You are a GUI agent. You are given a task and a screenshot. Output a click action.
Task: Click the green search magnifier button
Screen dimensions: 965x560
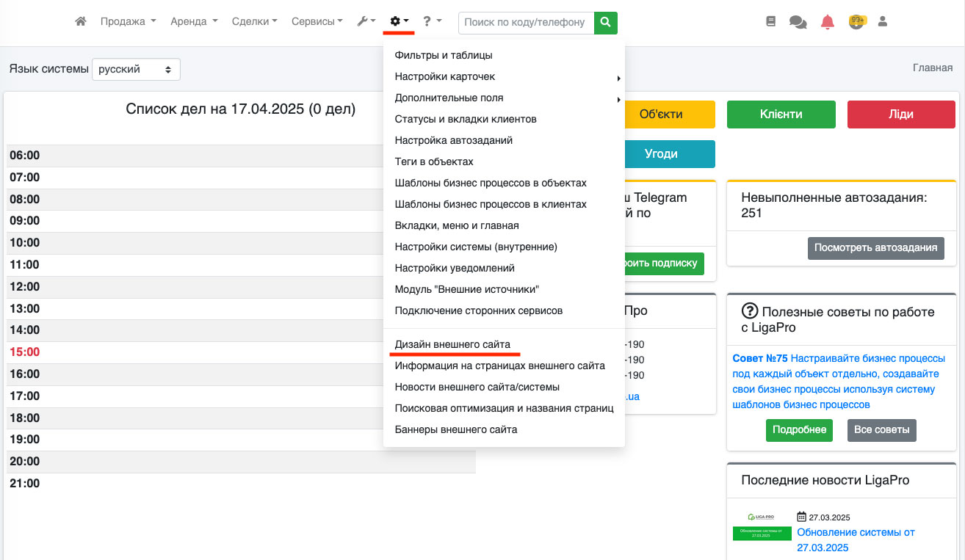[x=605, y=23]
